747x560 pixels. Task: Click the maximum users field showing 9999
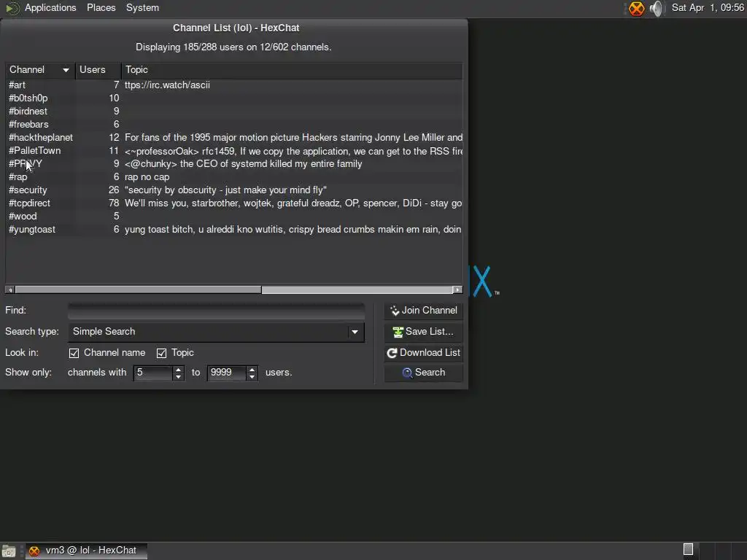(227, 373)
